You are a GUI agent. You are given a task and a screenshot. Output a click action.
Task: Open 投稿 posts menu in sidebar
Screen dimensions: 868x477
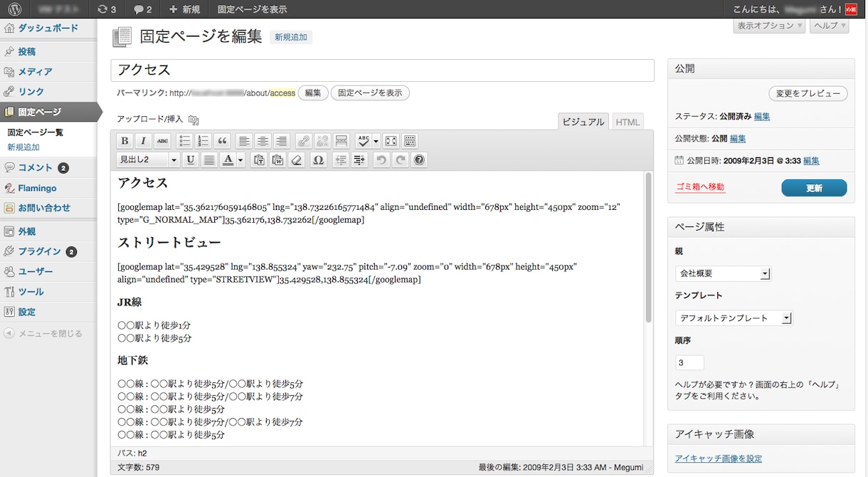tap(48, 52)
